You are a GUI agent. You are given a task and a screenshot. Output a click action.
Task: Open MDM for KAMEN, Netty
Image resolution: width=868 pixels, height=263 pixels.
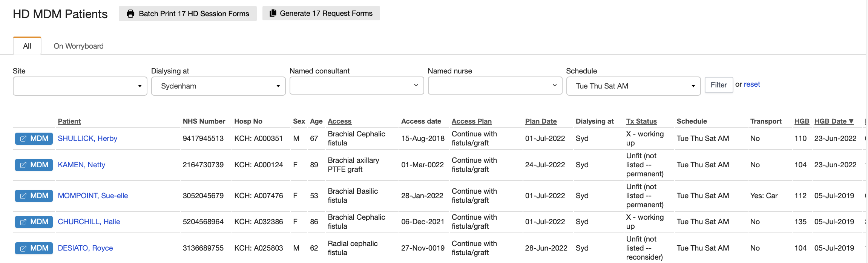tap(34, 165)
